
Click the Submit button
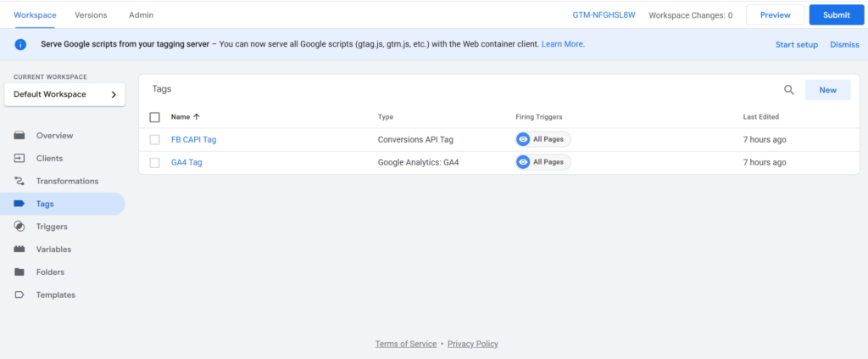point(837,15)
